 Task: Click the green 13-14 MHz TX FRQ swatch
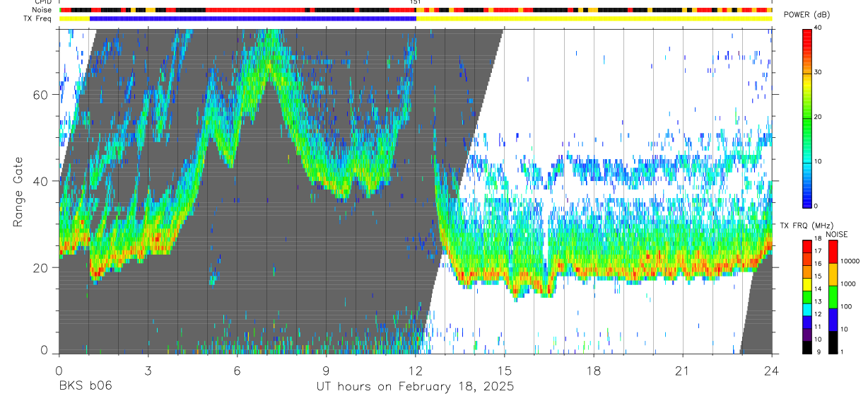[x=807, y=297]
